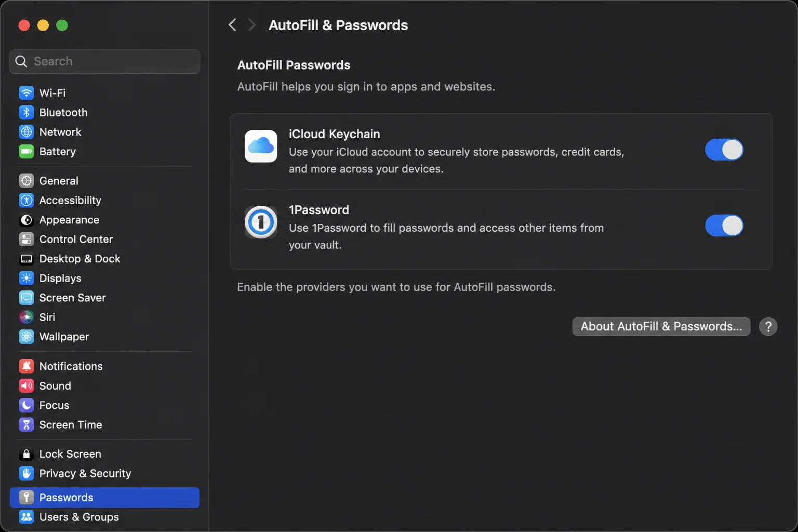Click the AutoFill Passwords section heading
This screenshot has width=798, height=532.
[x=294, y=65]
